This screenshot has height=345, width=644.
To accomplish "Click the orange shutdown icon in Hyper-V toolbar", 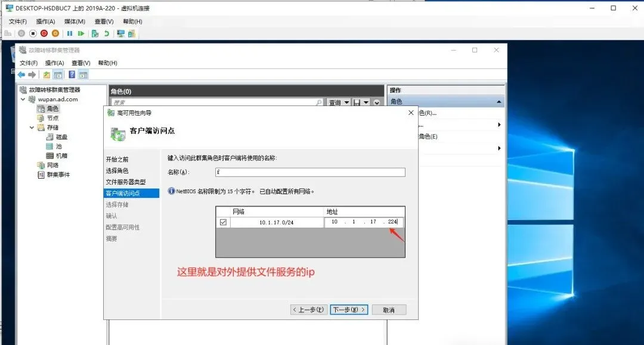I will click(x=56, y=34).
